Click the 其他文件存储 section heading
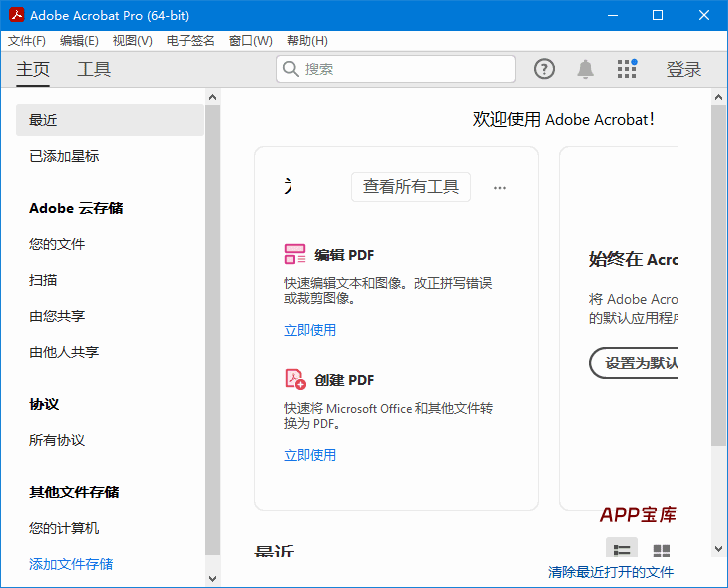The height and width of the screenshot is (588, 728). (74, 492)
